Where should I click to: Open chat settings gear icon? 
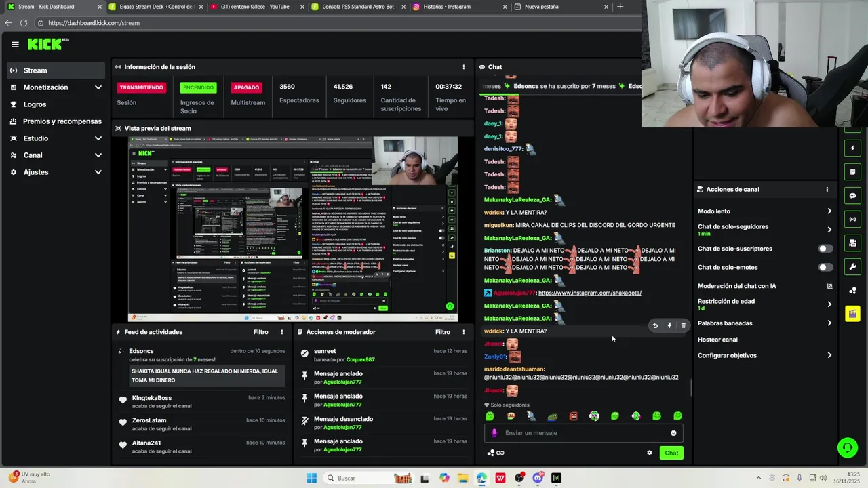click(649, 453)
